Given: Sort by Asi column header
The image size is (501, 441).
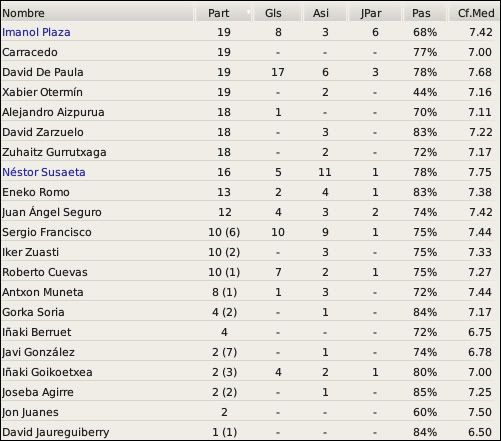Looking at the screenshot, I should (325, 13).
